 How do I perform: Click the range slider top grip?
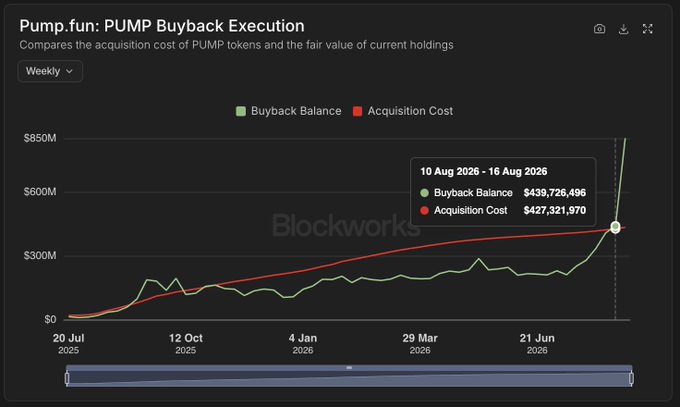pyautogui.click(x=349, y=368)
